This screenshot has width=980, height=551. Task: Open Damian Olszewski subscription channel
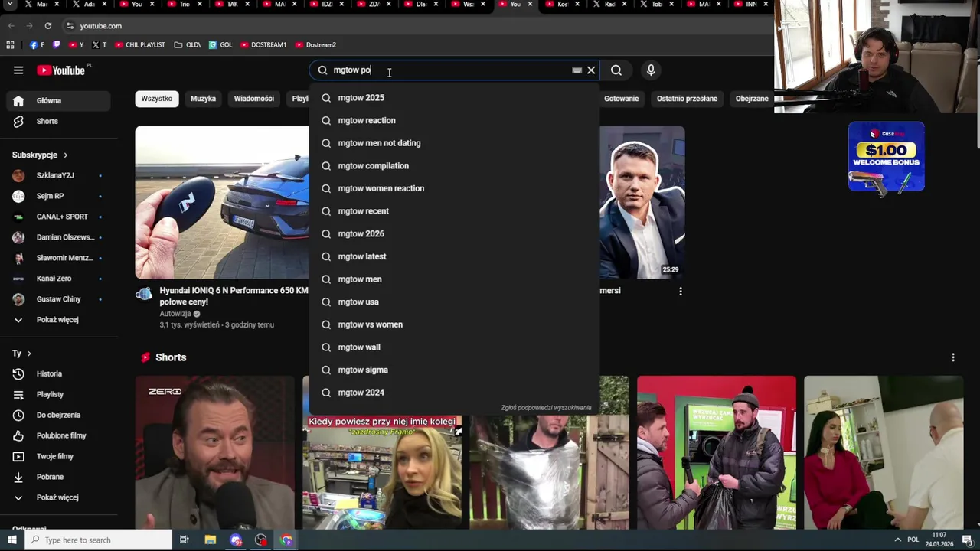coord(59,237)
